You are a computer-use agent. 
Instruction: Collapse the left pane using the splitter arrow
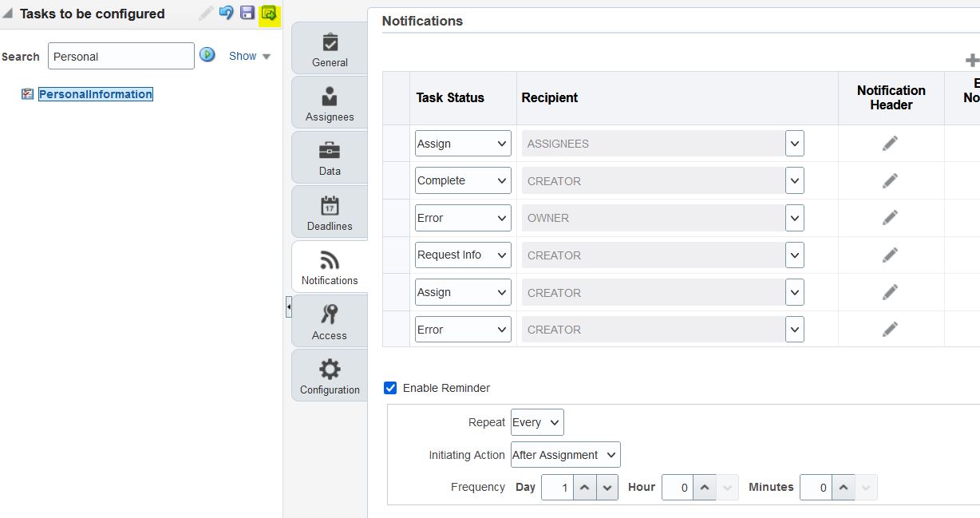pyautogui.click(x=288, y=306)
